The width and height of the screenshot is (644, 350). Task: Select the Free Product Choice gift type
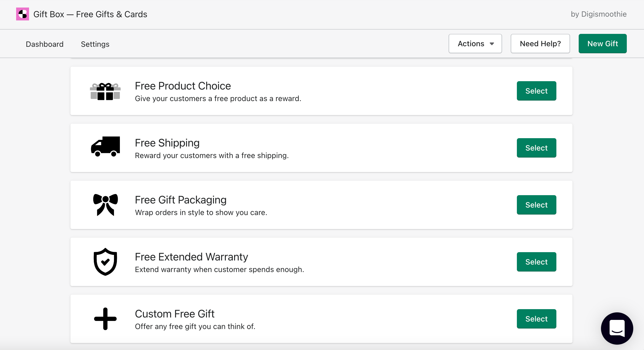coord(536,91)
